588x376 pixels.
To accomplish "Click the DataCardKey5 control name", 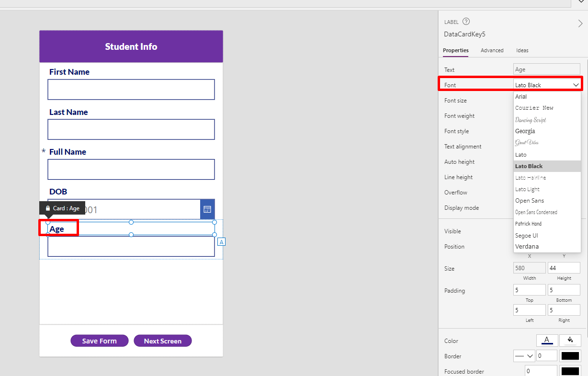I will click(465, 34).
